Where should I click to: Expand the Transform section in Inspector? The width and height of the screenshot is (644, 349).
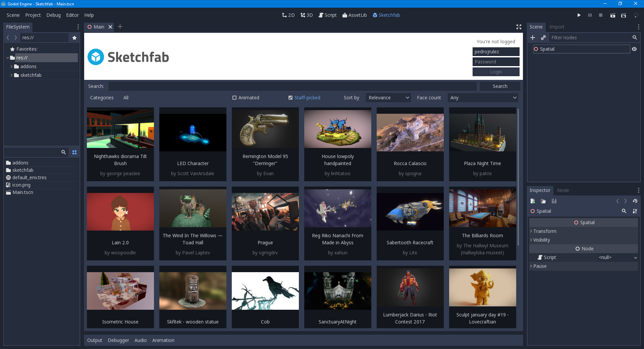[x=545, y=231]
